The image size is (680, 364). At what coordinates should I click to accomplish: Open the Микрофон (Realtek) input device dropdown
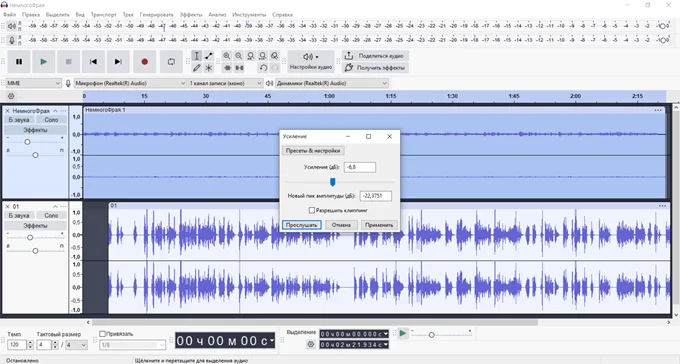[130, 83]
